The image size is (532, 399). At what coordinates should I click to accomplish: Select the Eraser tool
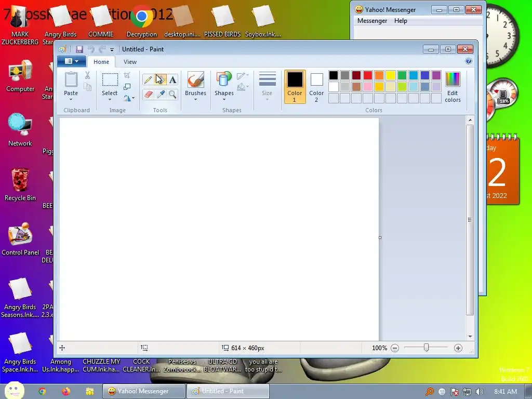(148, 94)
